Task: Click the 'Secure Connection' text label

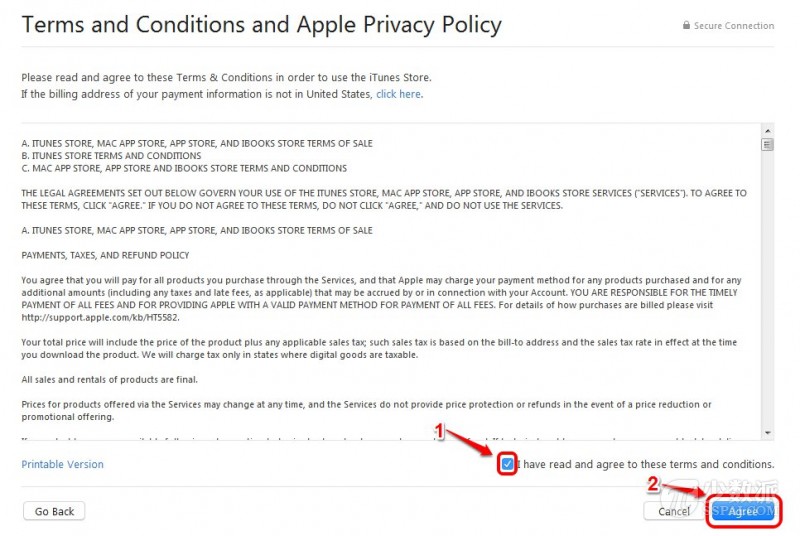Action: coord(734,26)
